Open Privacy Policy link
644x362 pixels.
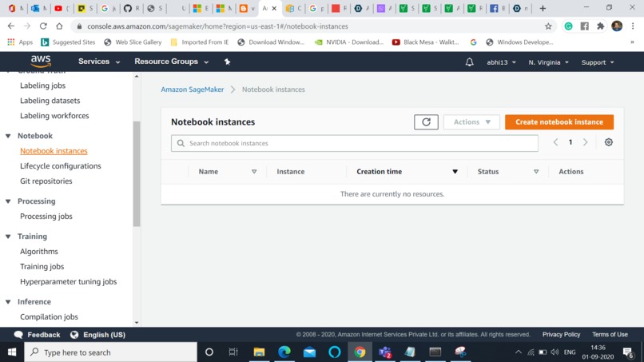tap(561, 335)
